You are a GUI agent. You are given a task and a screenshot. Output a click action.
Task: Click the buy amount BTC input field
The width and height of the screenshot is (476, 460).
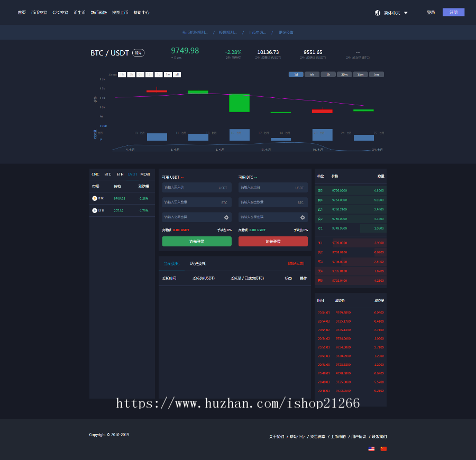coord(197,203)
